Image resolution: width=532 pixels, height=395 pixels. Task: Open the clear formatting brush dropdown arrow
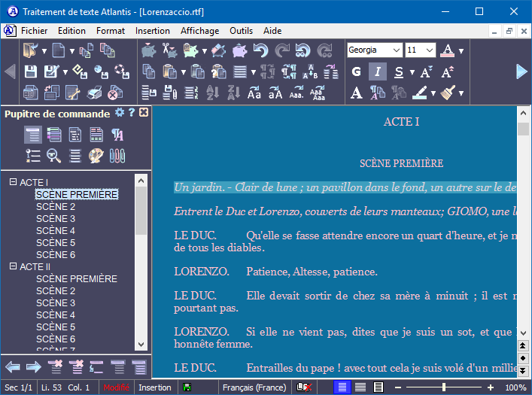[461, 93]
